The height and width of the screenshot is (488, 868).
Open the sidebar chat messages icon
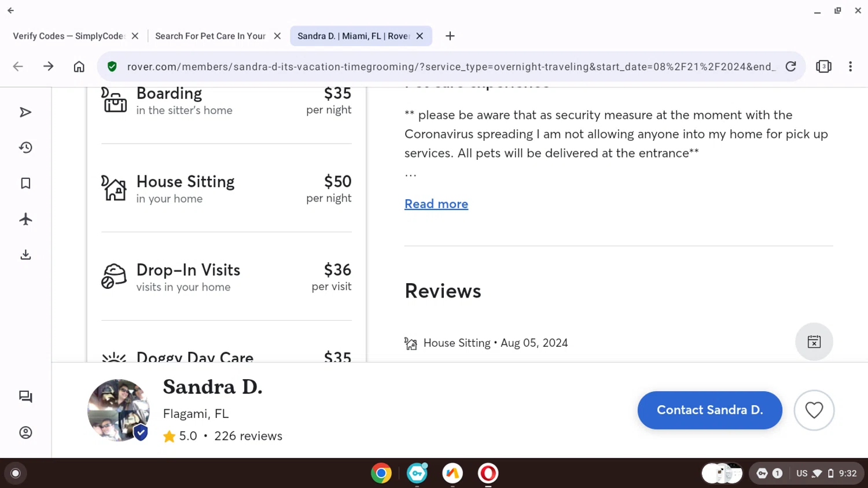25,397
